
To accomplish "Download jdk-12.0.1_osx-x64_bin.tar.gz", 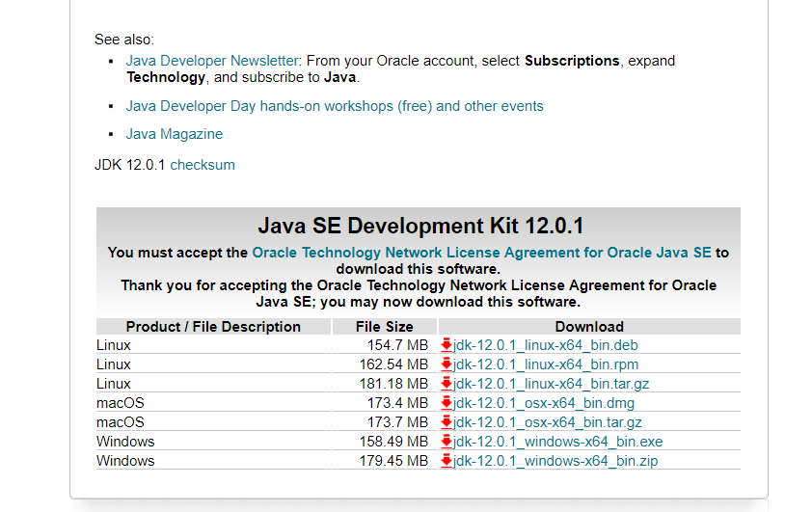I will 548,422.
